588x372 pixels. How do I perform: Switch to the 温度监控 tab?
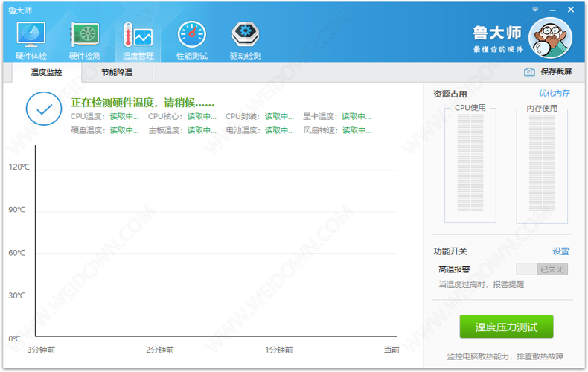46,72
